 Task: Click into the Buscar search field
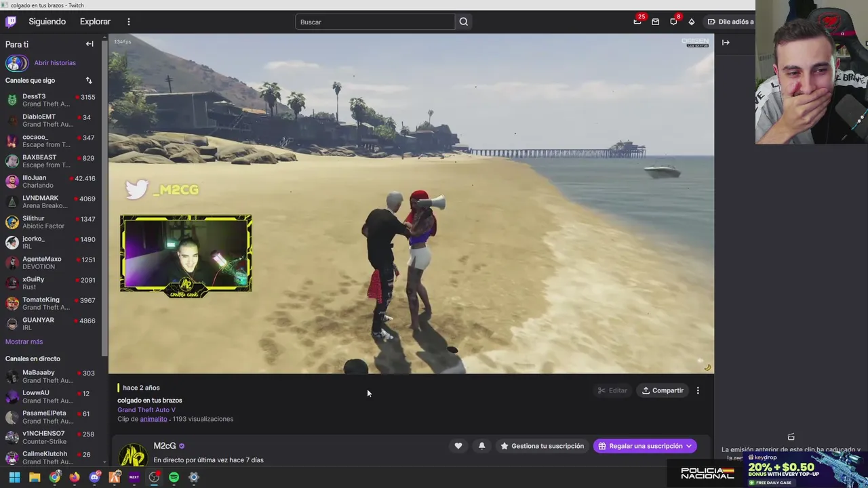[x=375, y=22]
